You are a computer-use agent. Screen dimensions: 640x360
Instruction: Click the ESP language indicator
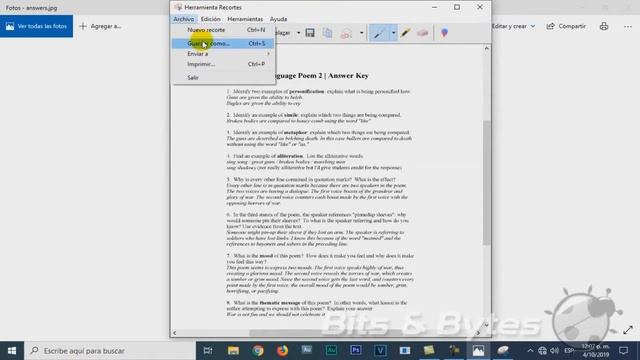pos(569,351)
